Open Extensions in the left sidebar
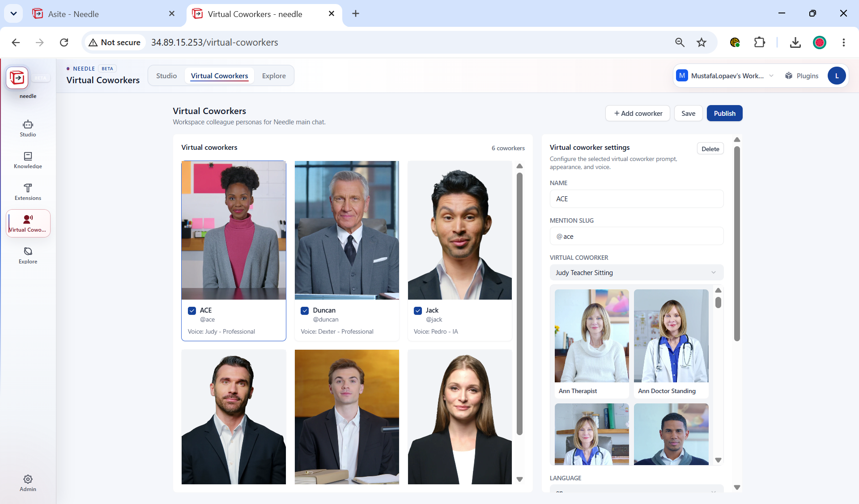The height and width of the screenshot is (504, 859). pyautogui.click(x=28, y=192)
